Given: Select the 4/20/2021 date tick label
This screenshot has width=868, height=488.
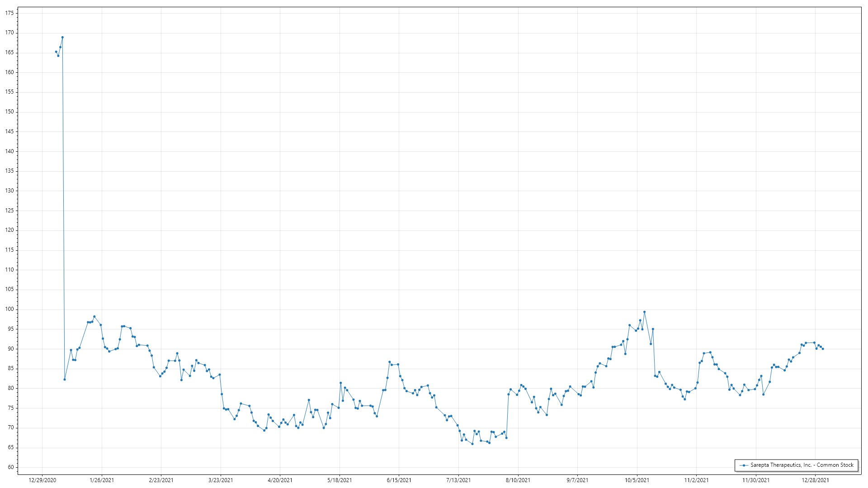Looking at the screenshot, I should (x=280, y=480).
